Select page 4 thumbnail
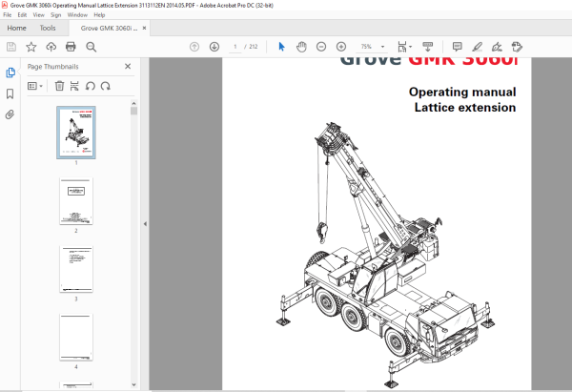This screenshot has width=572, height=392. (x=76, y=338)
